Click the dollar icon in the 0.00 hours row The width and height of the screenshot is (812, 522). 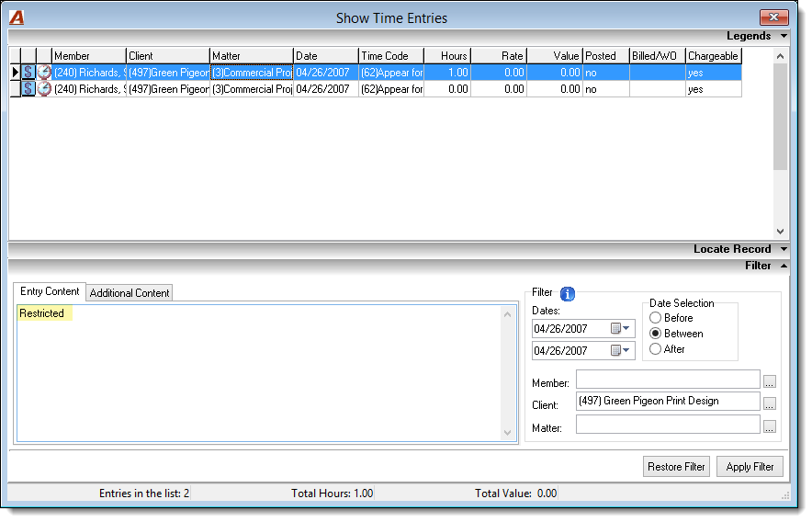pyautogui.click(x=28, y=89)
